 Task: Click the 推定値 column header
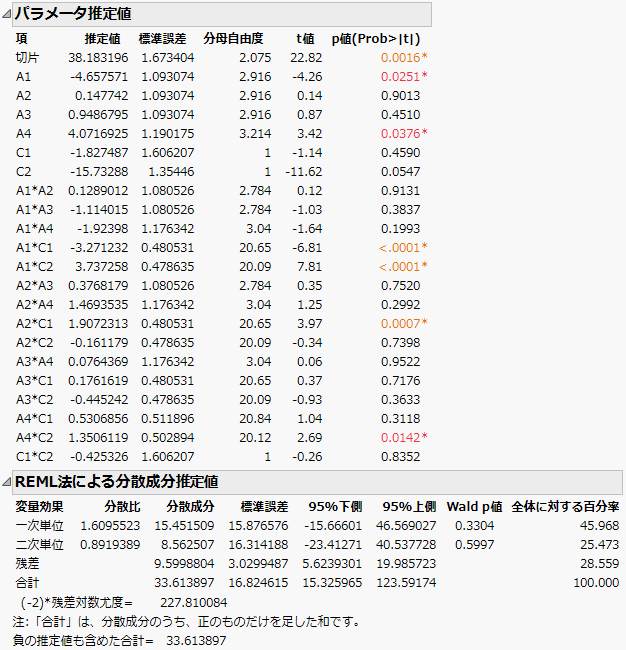(102, 39)
